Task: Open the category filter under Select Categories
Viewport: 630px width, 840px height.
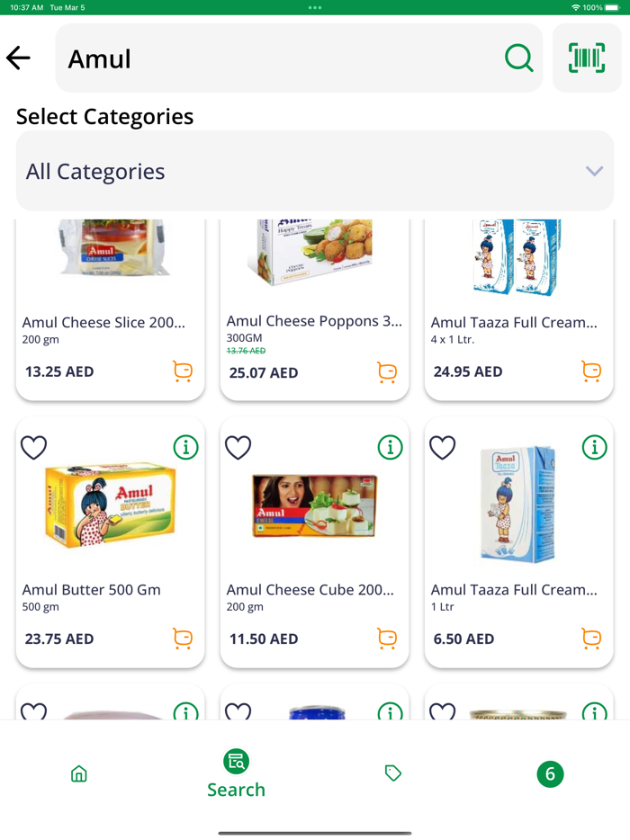Action: [x=315, y=171]
